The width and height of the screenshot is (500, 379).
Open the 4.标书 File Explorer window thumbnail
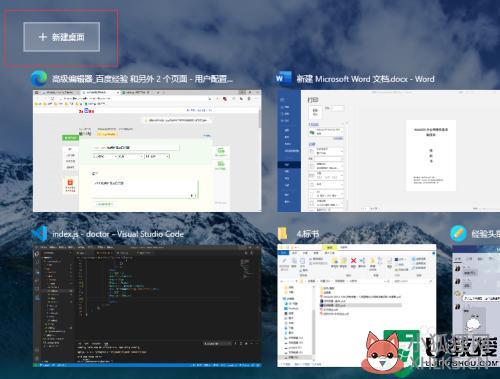(x=357, y=305)
